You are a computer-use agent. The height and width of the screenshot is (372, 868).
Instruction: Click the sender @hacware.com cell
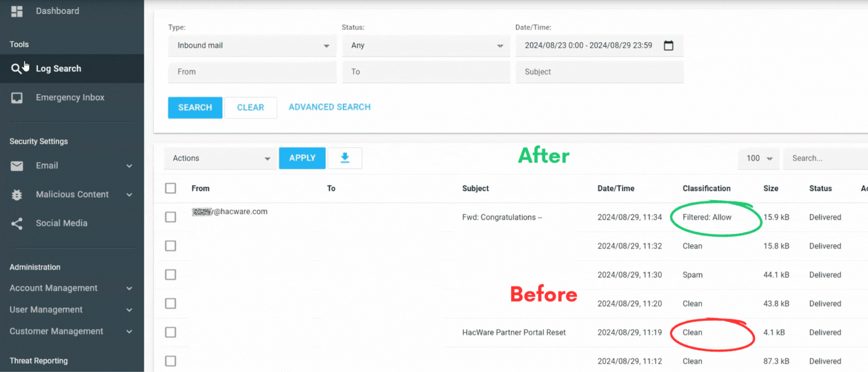[229, 212]
